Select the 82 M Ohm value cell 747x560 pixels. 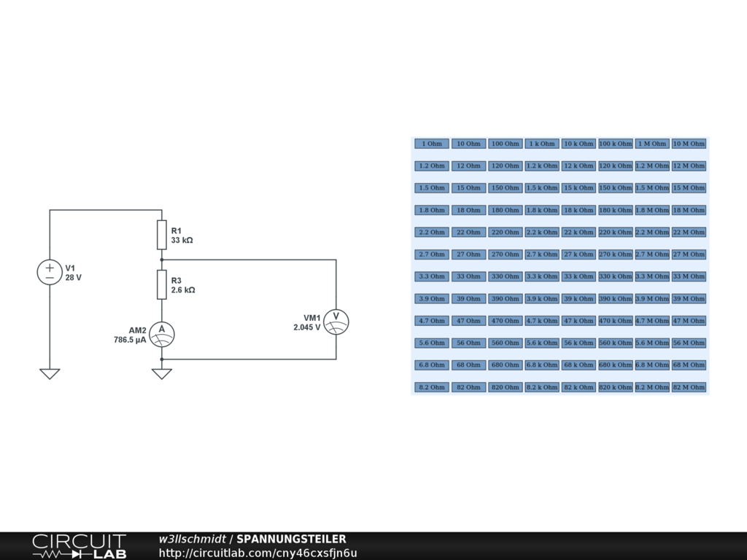689,387
